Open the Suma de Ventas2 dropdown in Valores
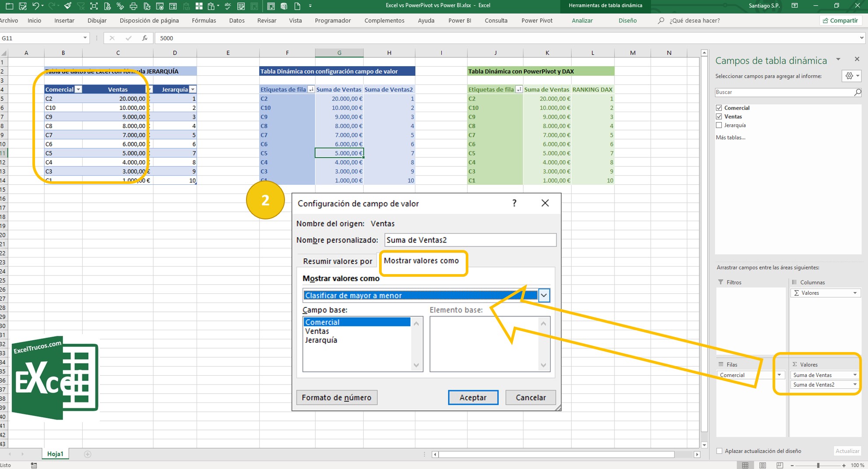 854,384
